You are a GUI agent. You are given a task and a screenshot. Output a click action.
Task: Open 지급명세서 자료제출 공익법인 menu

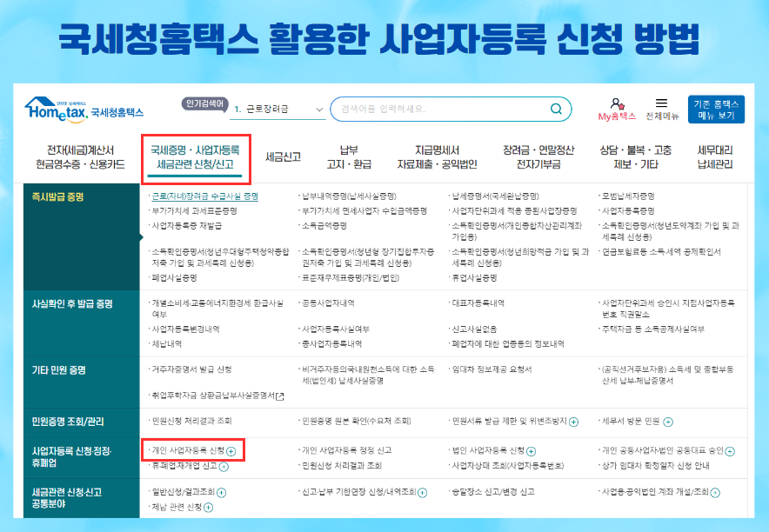coord(437,156)
